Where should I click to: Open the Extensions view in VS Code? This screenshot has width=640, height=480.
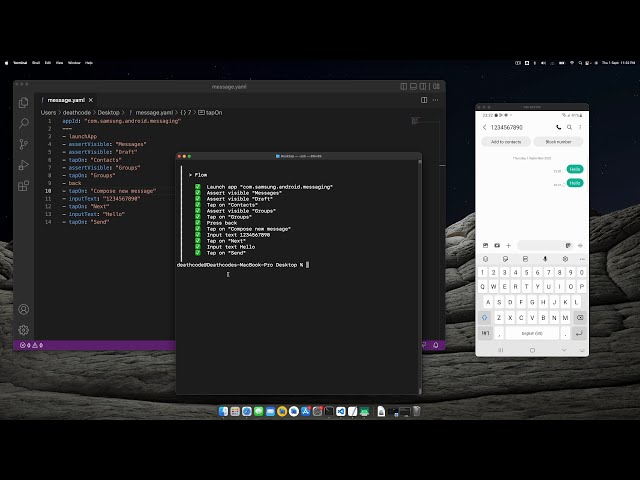24,186
